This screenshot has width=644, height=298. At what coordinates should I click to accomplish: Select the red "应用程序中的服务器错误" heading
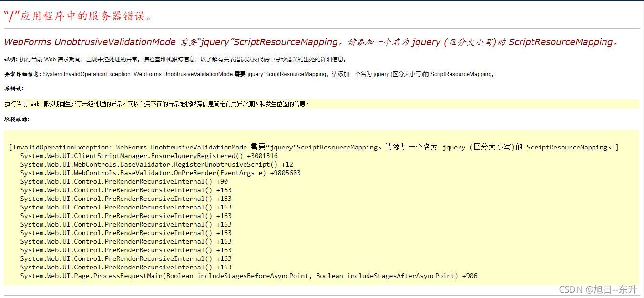tap(78, 16)
